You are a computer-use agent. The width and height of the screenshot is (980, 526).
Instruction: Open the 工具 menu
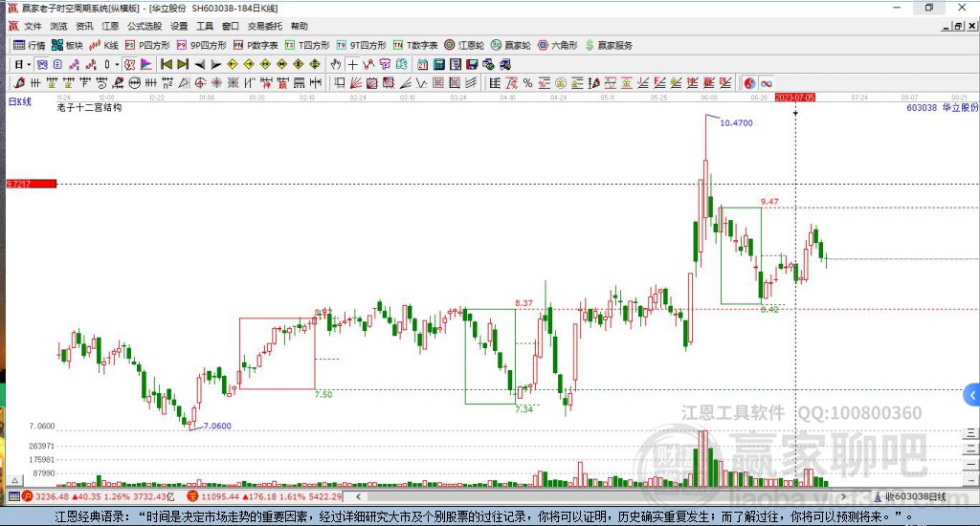(205, 26)
